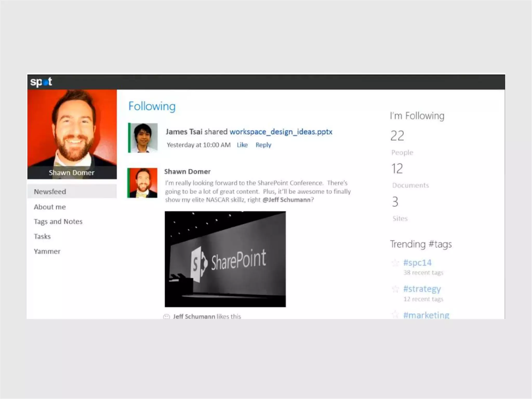Open the #spc14 tag link
The height and width of the screenshot is (399, 532).
coord(417,263)
